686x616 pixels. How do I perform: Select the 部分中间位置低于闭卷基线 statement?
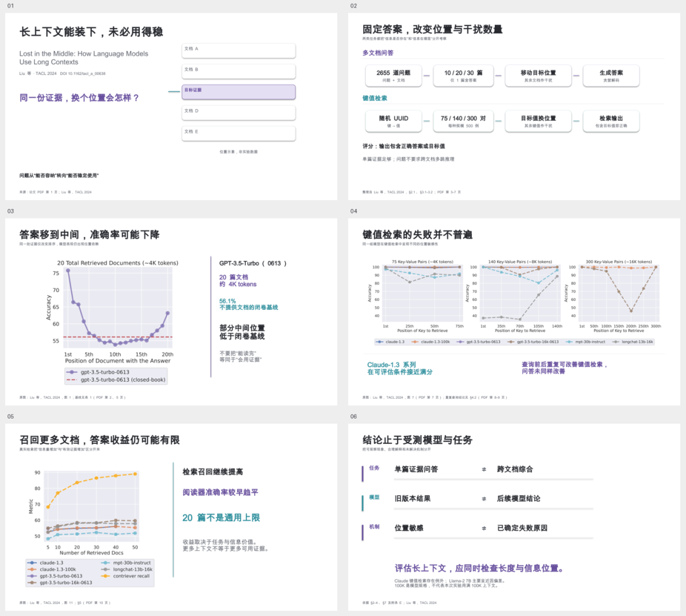pyautogui.click(x=242, y=332)
